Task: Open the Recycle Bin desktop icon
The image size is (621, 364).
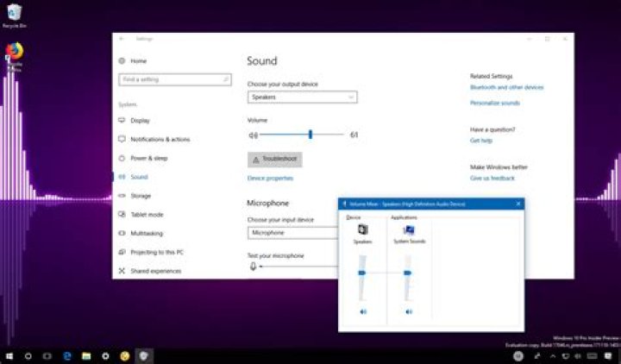Action: [x=15, y=15]
